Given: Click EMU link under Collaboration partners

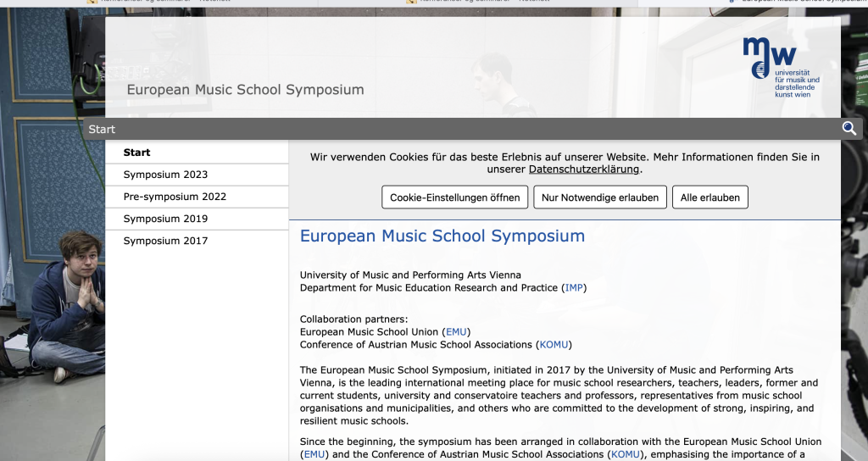Looking at the screenshot, I should click(x=457, y=332).
